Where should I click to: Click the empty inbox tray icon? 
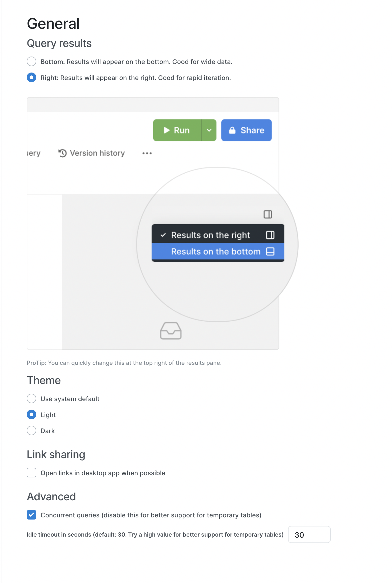[171, 331]
